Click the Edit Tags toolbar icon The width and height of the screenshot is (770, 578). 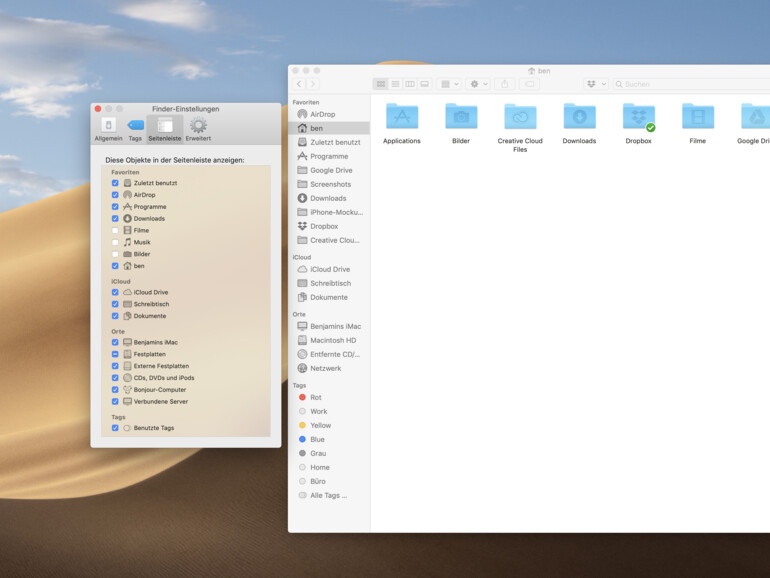click(530, 84)
